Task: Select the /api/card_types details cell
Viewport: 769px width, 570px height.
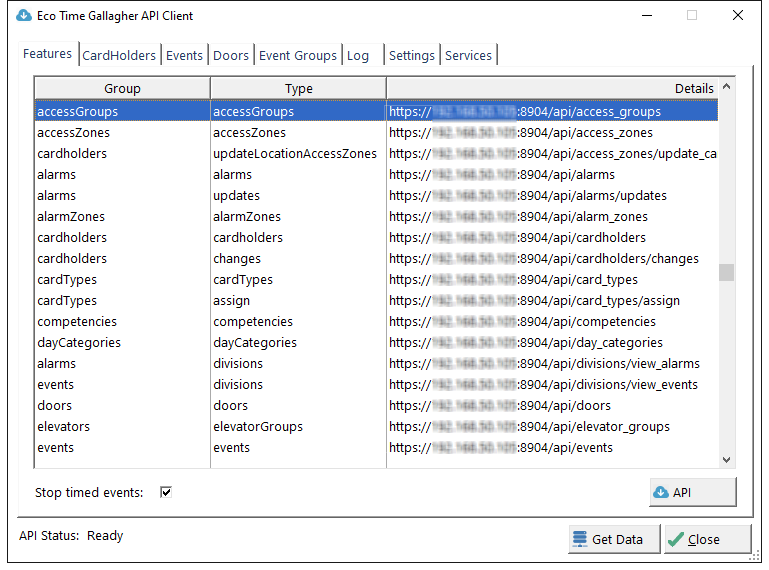Action: [552, 280]
